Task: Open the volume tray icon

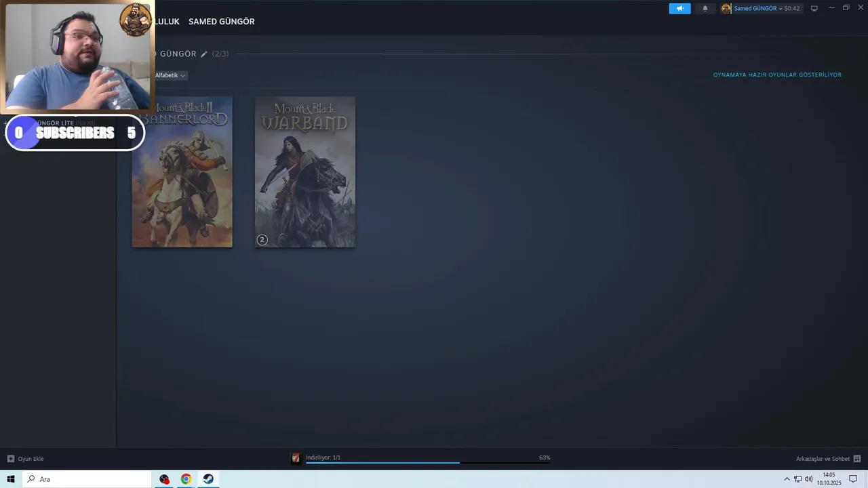Action: coord(808,479)
